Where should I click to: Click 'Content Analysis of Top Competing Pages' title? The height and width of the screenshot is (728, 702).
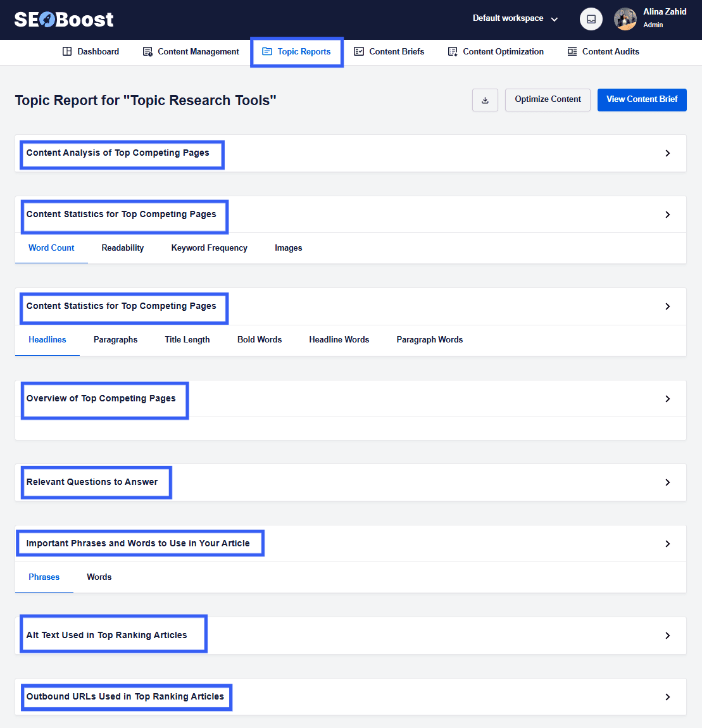pos(118,153)
